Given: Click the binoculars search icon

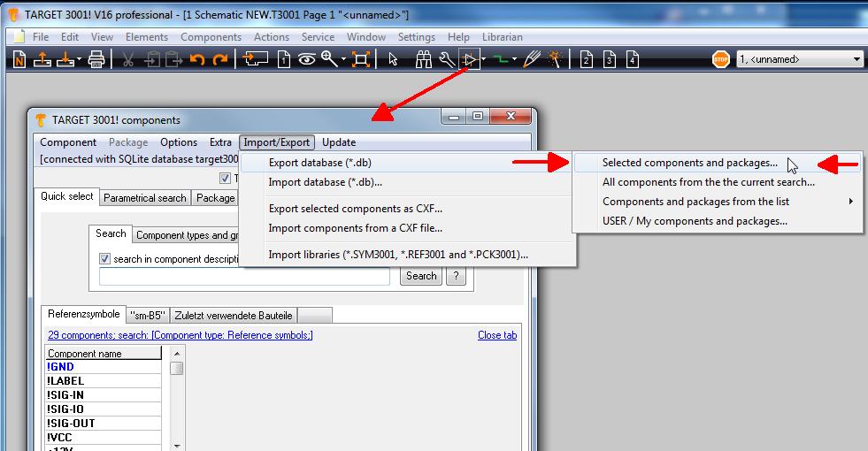Looking at the screenshot, I should click(424, 59).
